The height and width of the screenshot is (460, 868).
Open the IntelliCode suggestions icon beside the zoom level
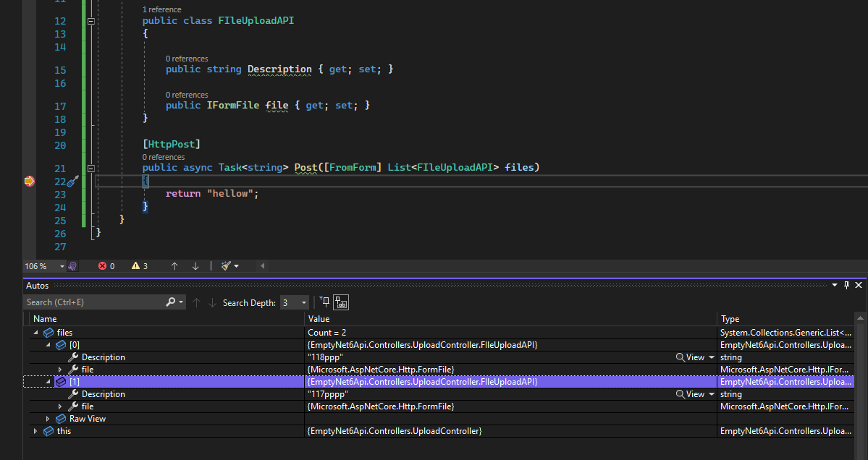coord(72,266)
